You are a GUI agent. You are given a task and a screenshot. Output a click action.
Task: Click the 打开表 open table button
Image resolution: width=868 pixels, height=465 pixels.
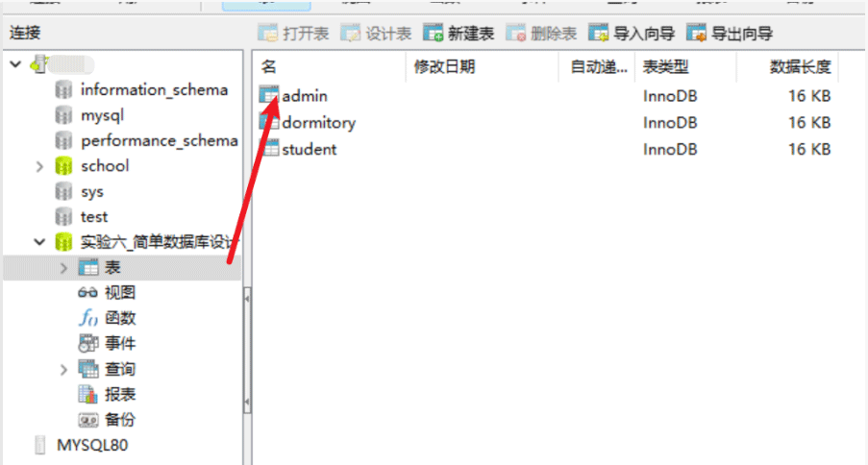[x=293, y=34]
